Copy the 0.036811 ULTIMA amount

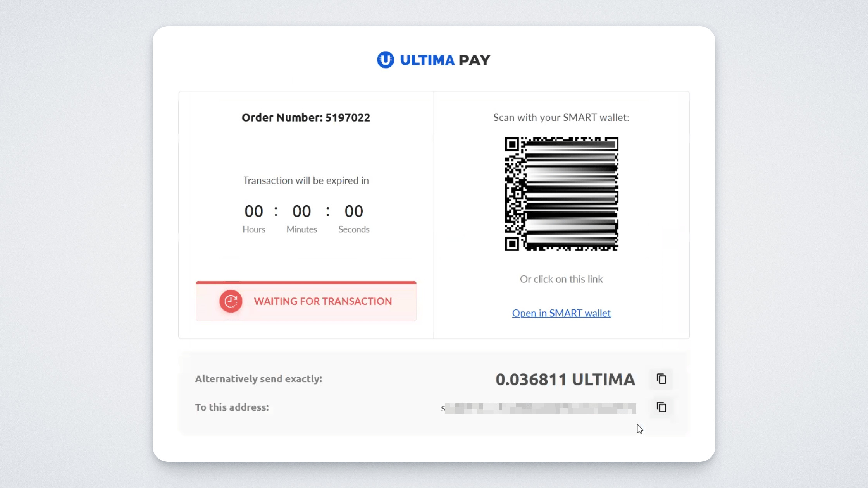click(661, 379)
